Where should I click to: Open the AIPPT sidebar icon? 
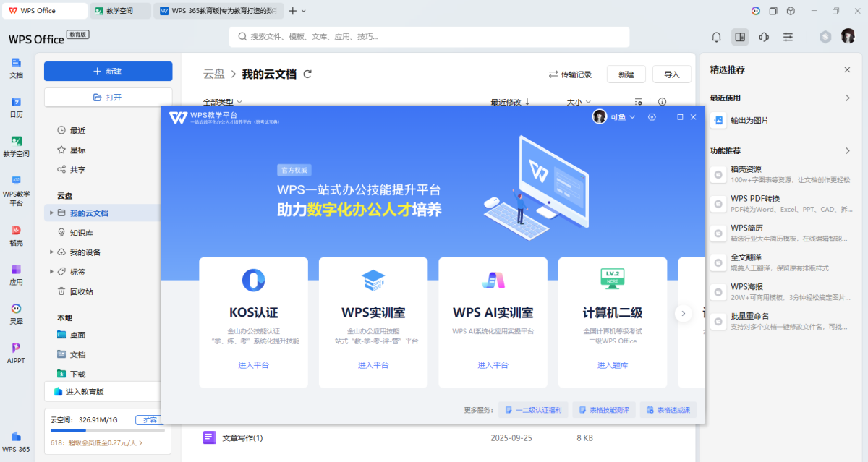point(16,348)
